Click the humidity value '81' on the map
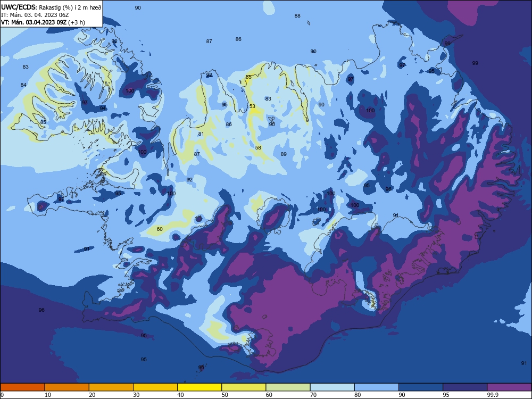Screen dimensions: 532x399 pyautogui.click(x=201, y=134)
